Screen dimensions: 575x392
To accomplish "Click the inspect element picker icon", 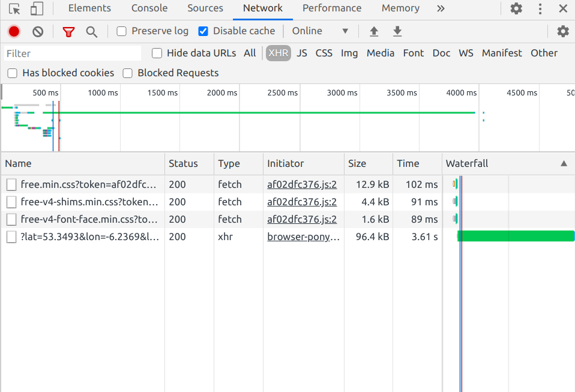I will (15, 9).
